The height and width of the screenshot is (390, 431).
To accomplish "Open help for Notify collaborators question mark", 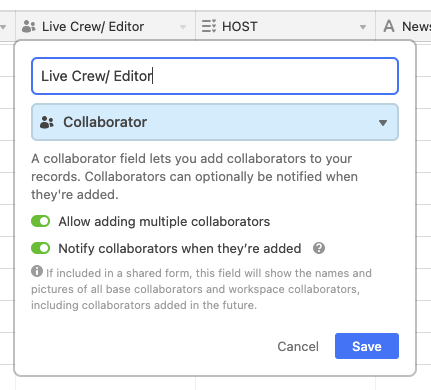I will click(319, 248).
